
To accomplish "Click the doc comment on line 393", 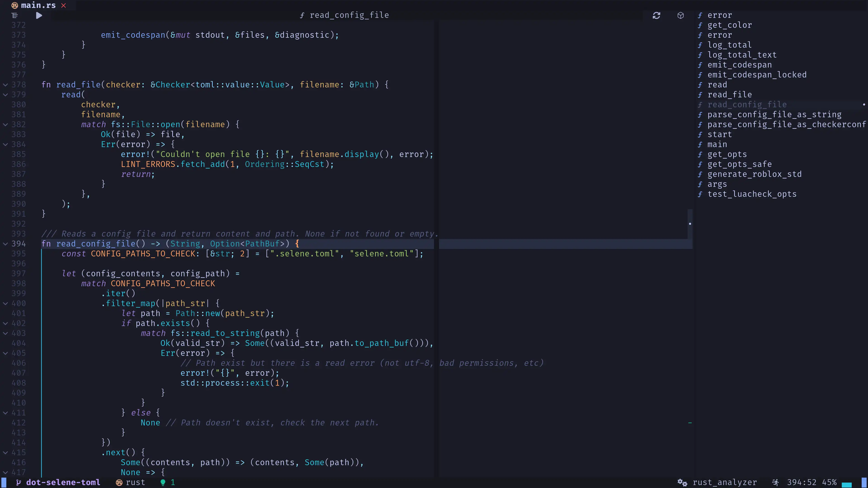I will tap(240, 234).
